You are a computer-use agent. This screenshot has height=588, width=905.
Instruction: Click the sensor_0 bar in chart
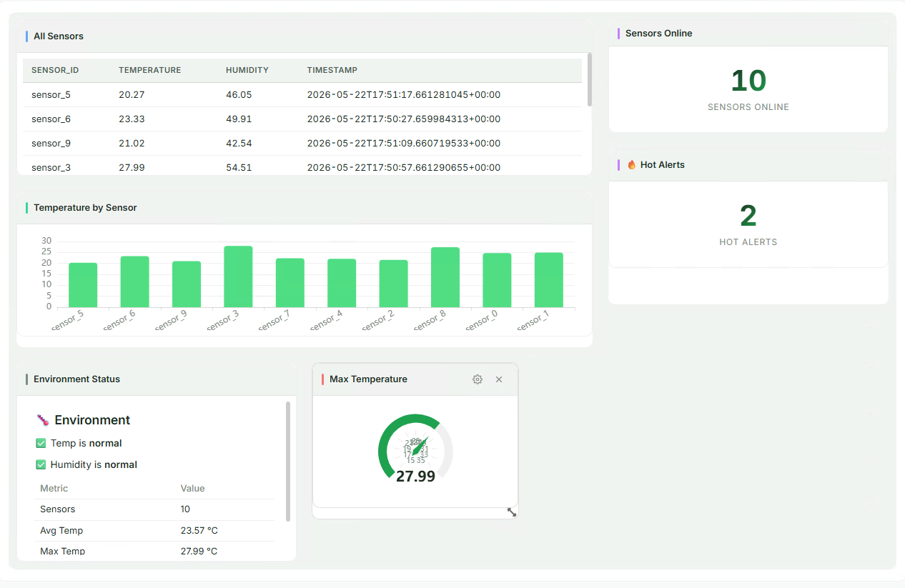tap(497, 280)
